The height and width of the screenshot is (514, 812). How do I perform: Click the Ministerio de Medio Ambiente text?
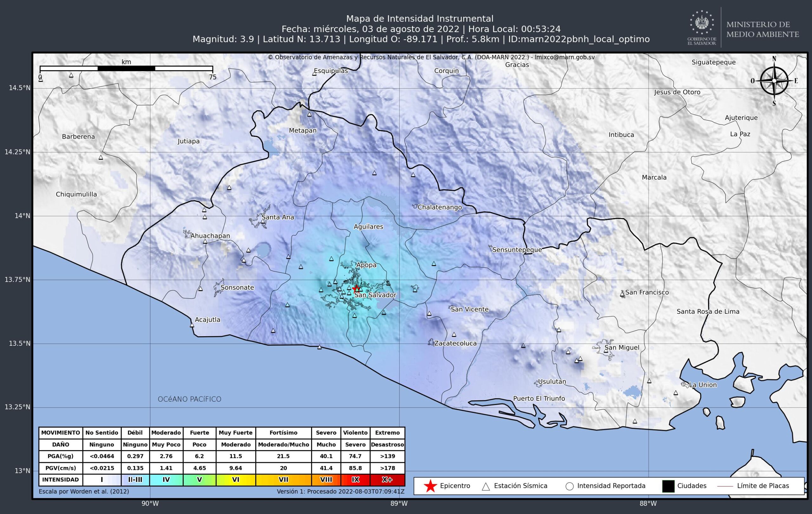coord(763,29)
